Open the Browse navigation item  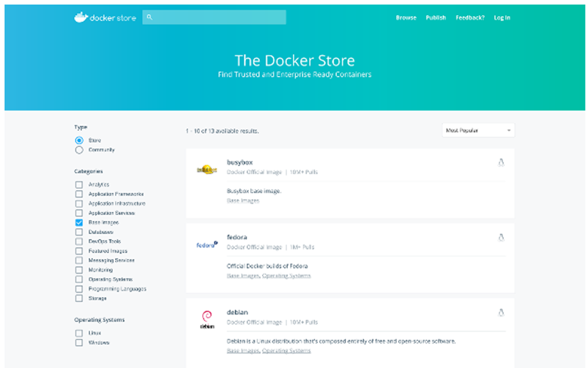point(406,18)
